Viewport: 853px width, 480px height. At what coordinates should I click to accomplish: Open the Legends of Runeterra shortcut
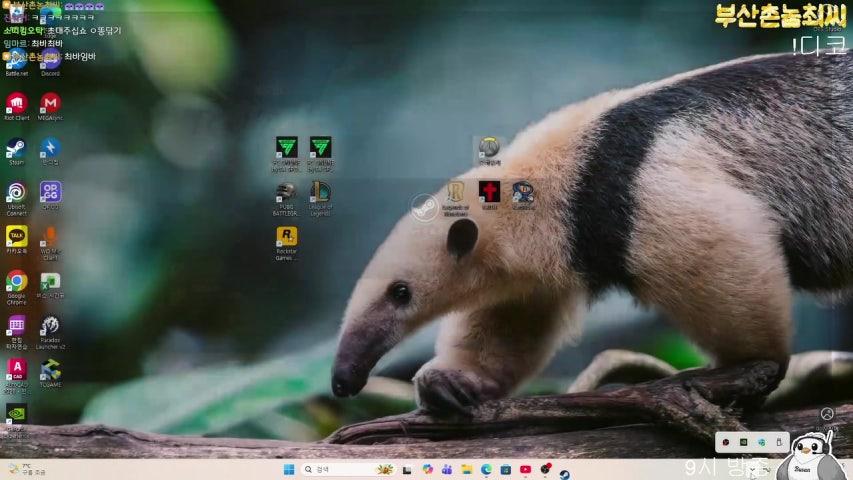pyautogui.click(x=456, y=192)
